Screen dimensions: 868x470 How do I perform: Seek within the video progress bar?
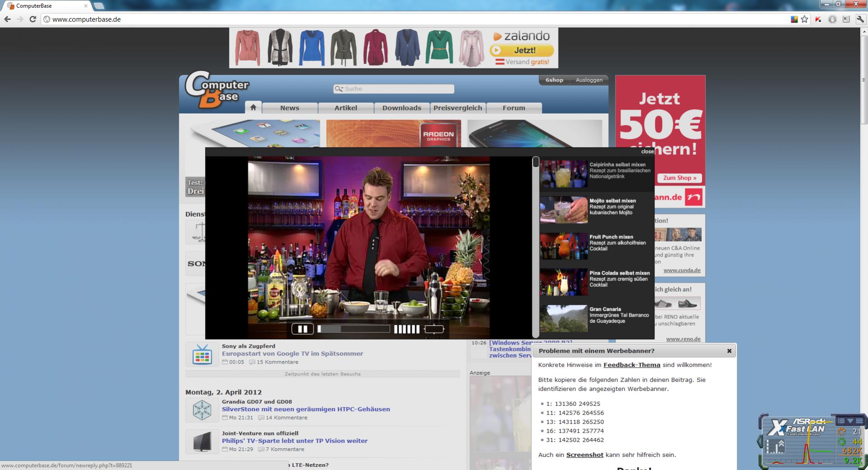(x=353, y=329)
